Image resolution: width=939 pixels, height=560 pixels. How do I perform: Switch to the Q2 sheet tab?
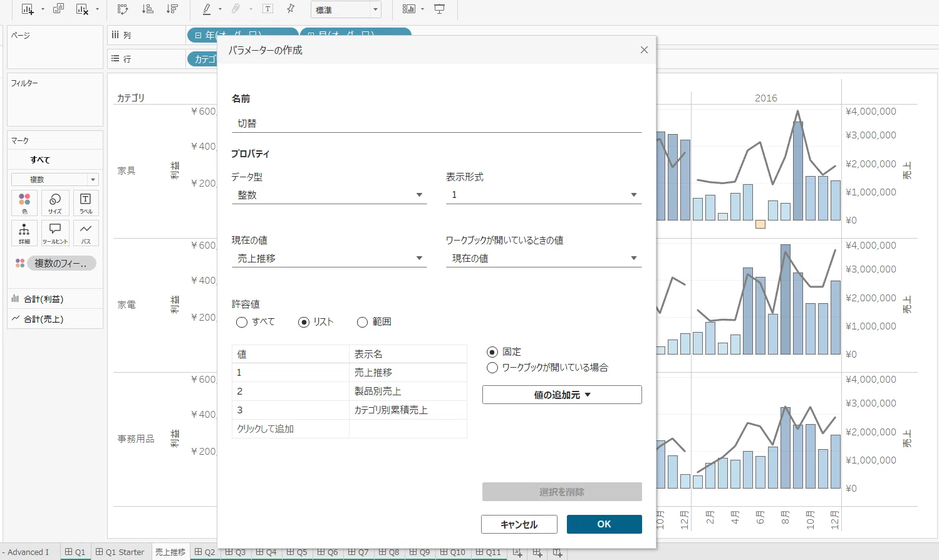(x=205, y=552)
